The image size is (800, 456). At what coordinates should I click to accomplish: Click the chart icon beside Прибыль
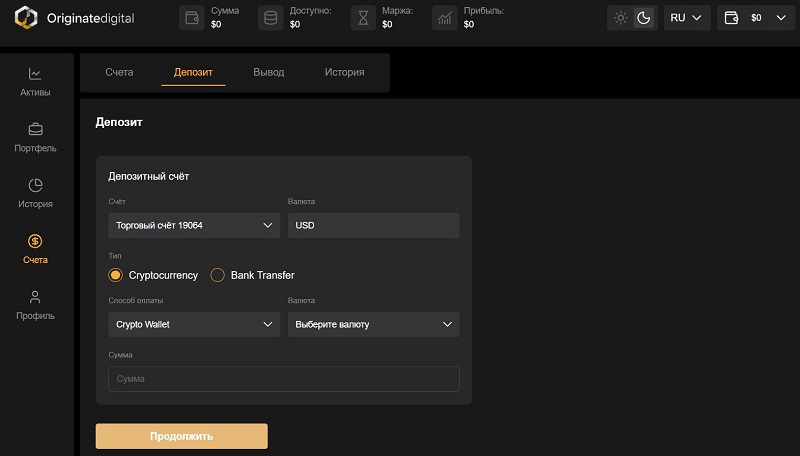click(x=445, y=18)
